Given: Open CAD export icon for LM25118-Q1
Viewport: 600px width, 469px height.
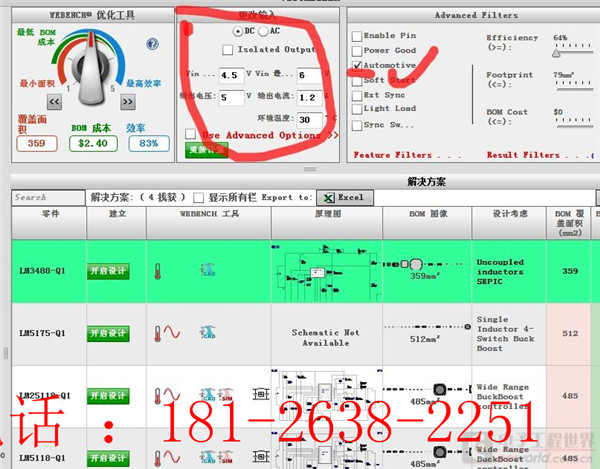Looking at the screenshot, I should 208,394.
